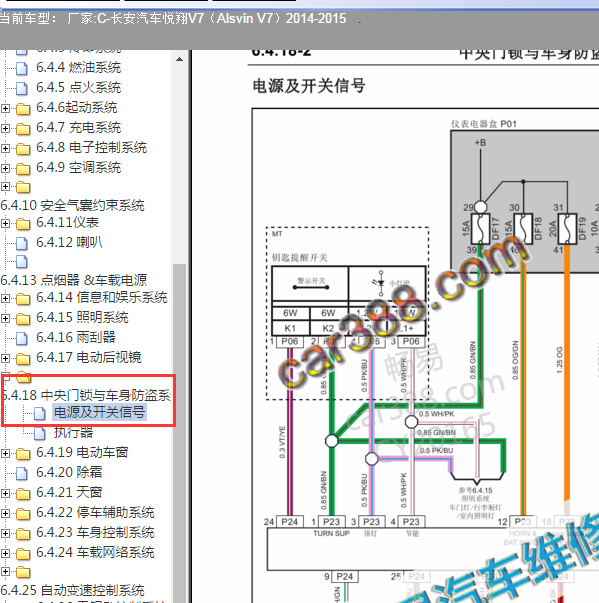Click the 钥匙提醒开关 label in diagram
The width and height of the screenshot is (599, 603).
[300, 258]
